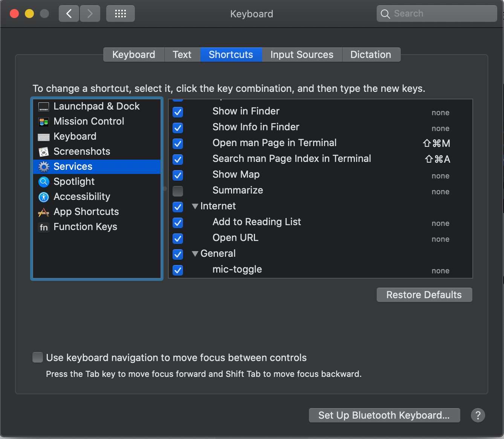Click shift-command-M shortcut key combination
504x439 pixels.
click(x=437, y=143)
